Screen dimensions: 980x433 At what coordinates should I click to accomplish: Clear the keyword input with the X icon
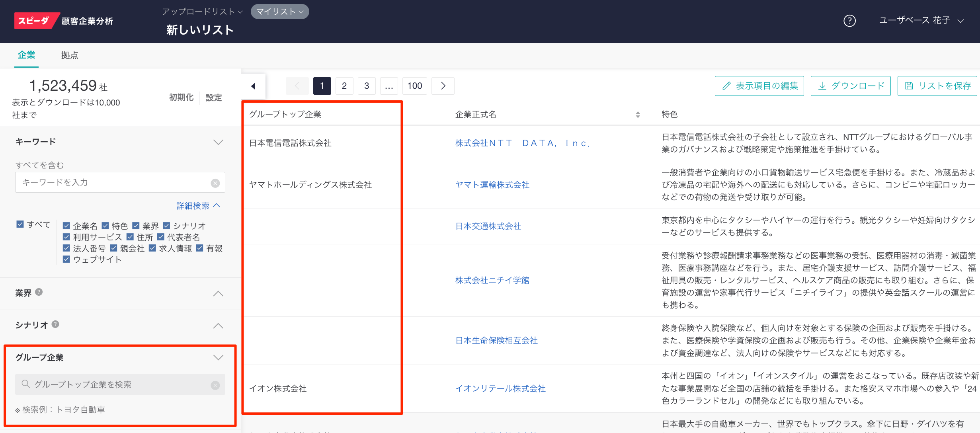click(215, 183)
